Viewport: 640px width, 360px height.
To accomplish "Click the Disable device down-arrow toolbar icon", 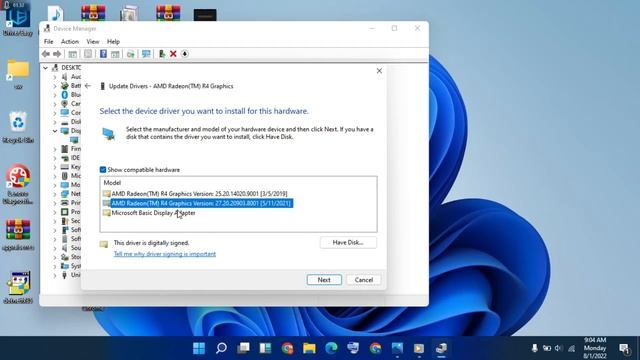I will click(184, 54).
